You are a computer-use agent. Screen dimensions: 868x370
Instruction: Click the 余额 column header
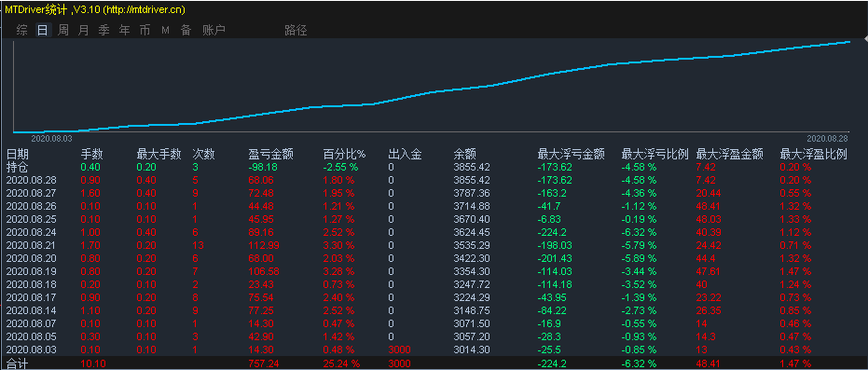pyautogui.click(x=465, y=154)
